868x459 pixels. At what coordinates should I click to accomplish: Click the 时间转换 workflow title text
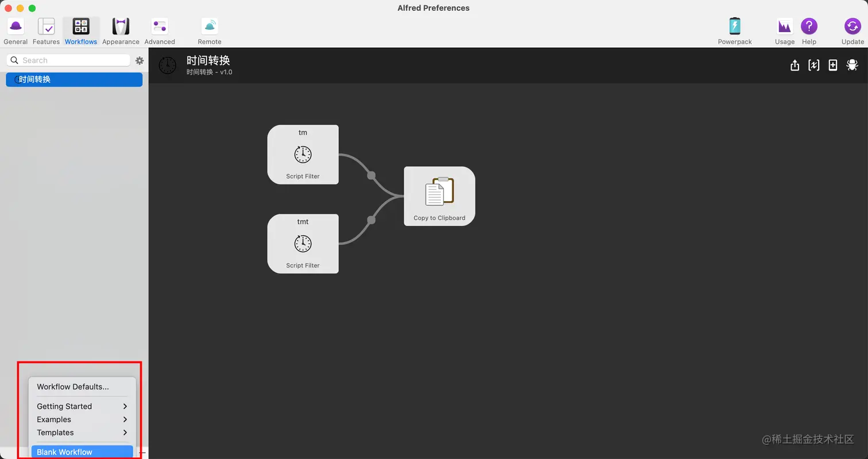click(x=208, y=60)
